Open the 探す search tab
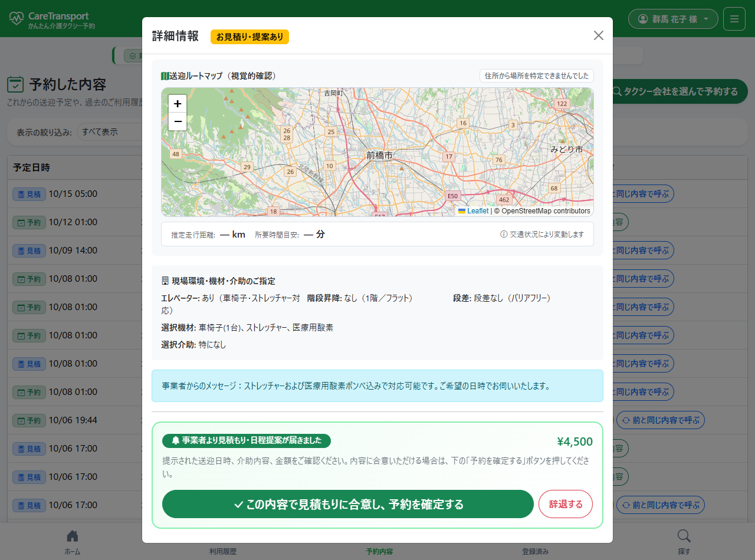 coord(684,542)
